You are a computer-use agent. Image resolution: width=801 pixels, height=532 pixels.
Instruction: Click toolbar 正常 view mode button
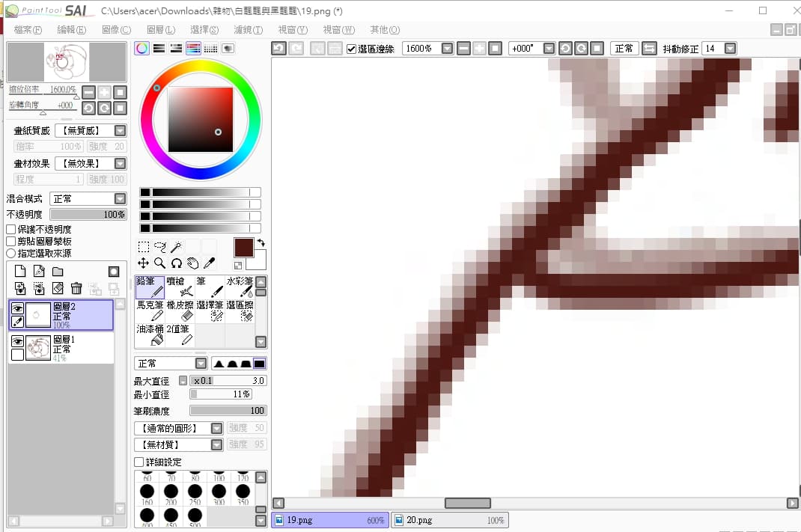click(x=624, y=49)
